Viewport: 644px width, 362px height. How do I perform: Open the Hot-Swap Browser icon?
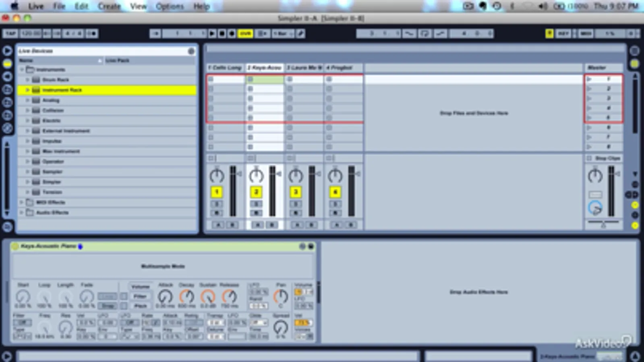pos(7,128)
